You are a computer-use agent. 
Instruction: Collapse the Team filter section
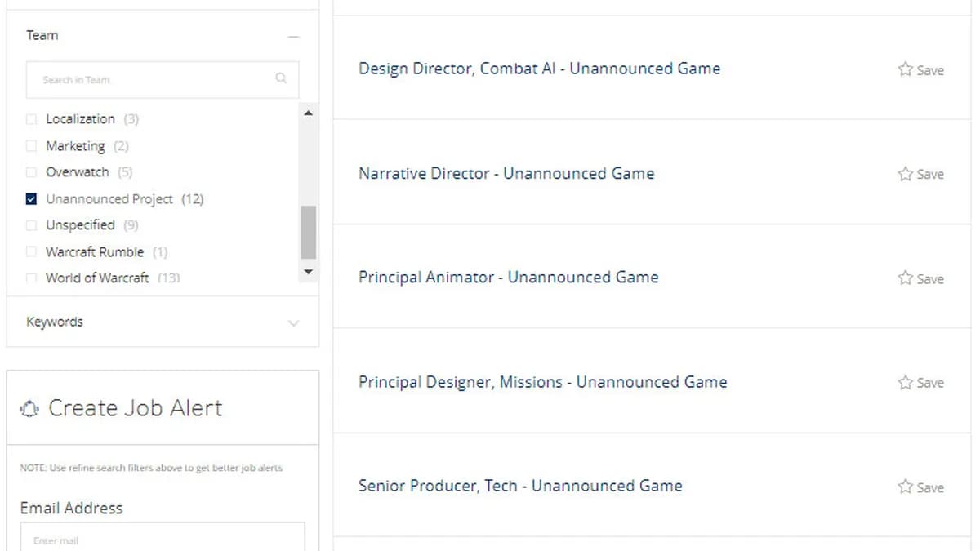click(294, 37)
